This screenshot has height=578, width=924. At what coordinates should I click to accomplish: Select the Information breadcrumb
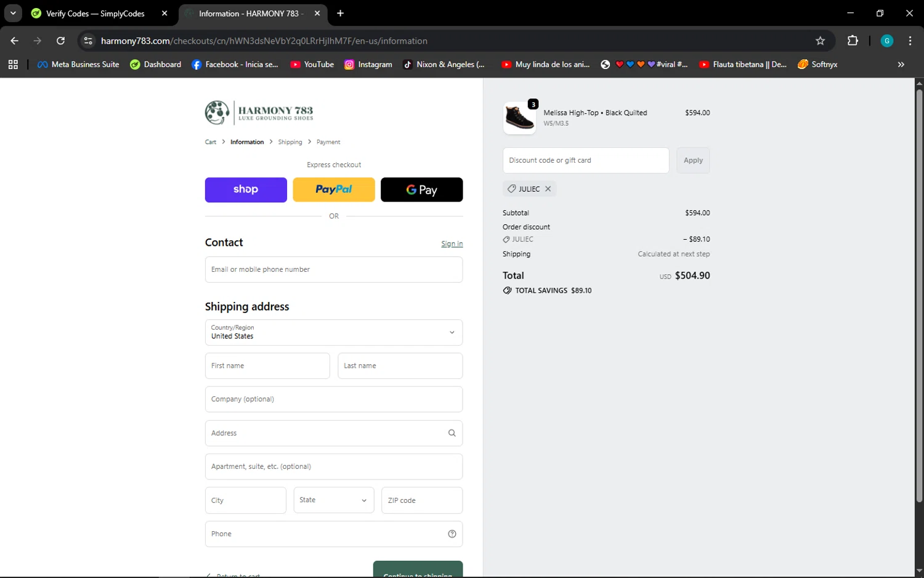(247, 142)
